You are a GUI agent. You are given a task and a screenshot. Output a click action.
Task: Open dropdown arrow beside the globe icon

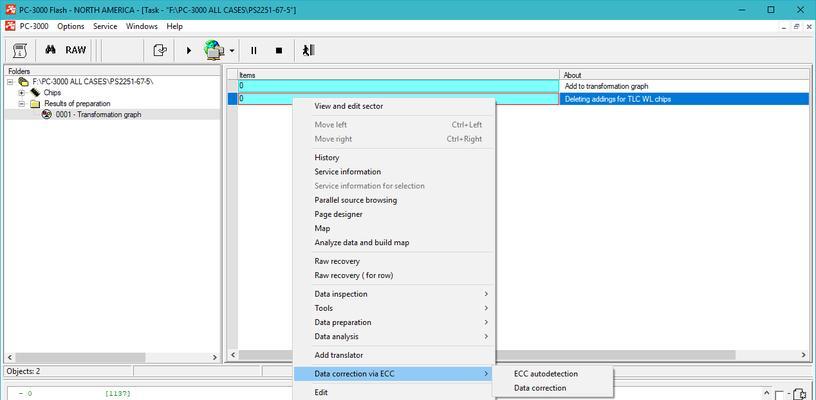232,51
